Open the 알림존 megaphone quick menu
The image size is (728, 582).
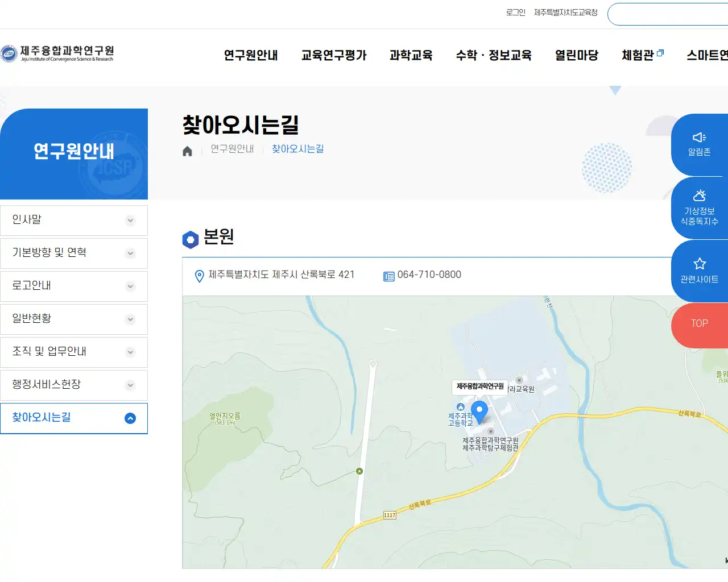pos(700,145)
